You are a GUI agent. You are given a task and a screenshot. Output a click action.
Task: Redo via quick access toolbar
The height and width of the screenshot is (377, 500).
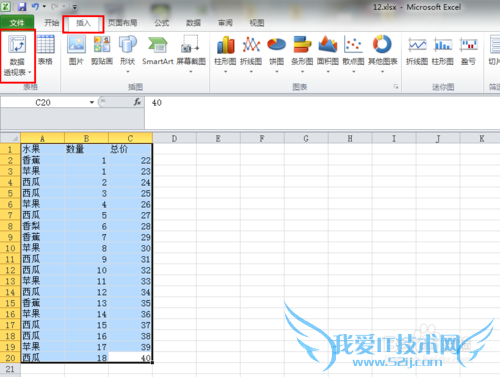pos(55,6)
